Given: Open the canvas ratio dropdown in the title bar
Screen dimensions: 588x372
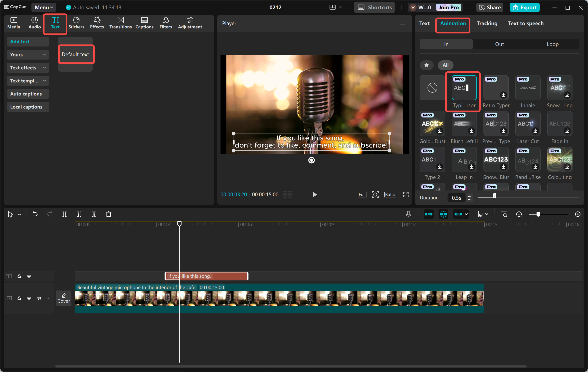Looking at the screenshot, I should tap(335, 7).
